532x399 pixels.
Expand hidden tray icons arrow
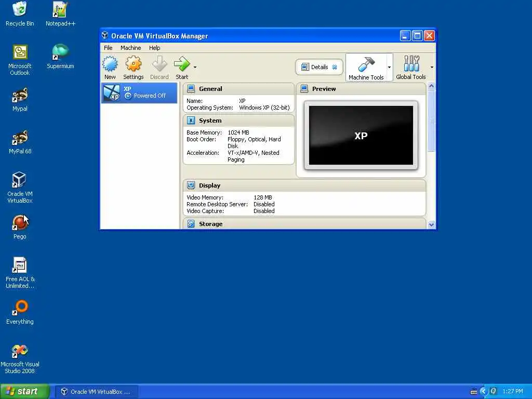[x=484, y=392]
